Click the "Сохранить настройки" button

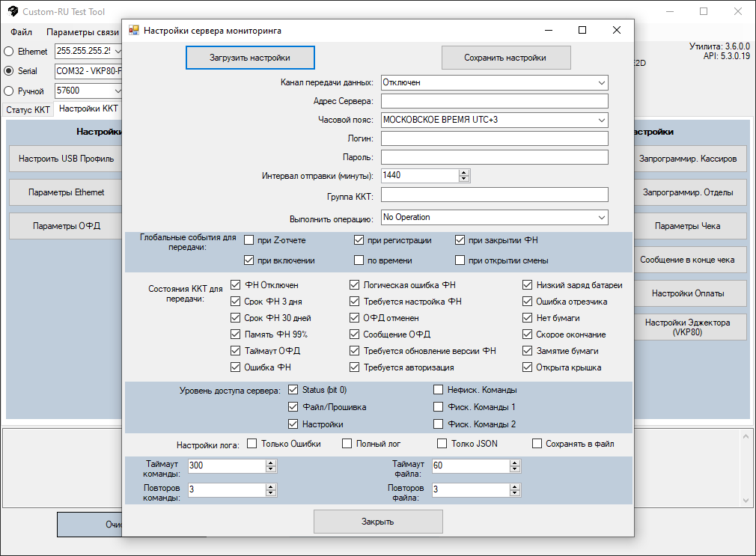pos(505,58)
